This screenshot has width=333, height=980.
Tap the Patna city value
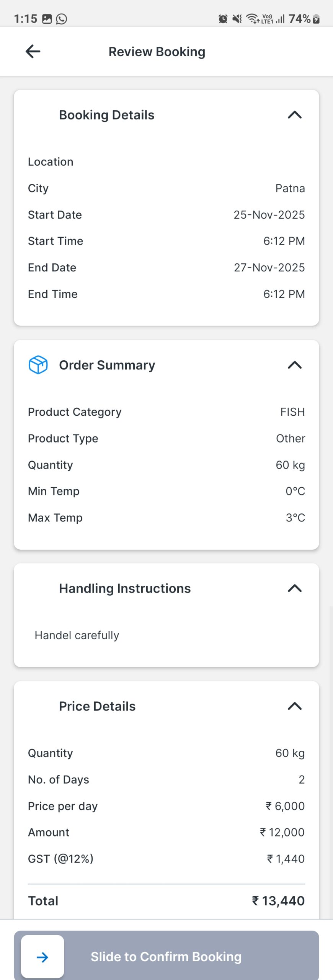(290, 188)
